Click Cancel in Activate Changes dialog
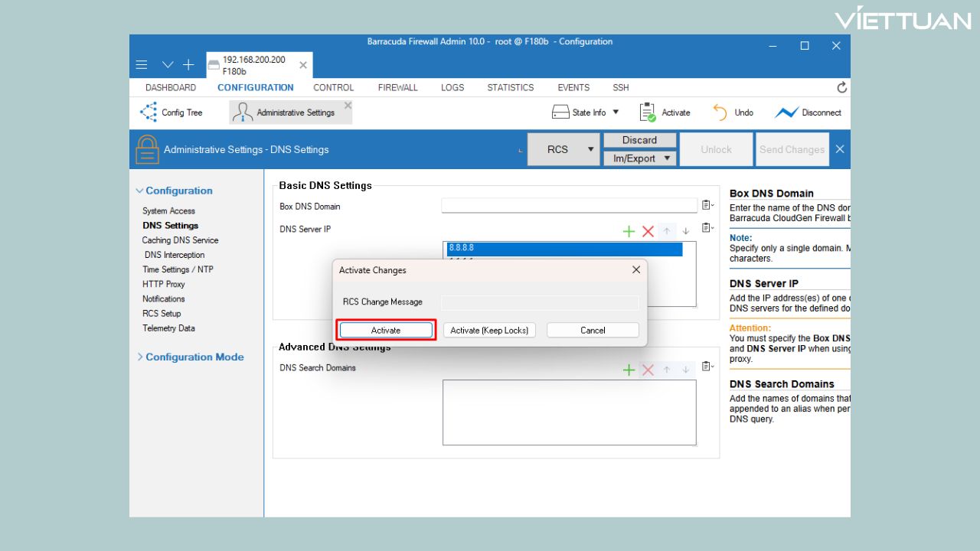 [593, 330]
